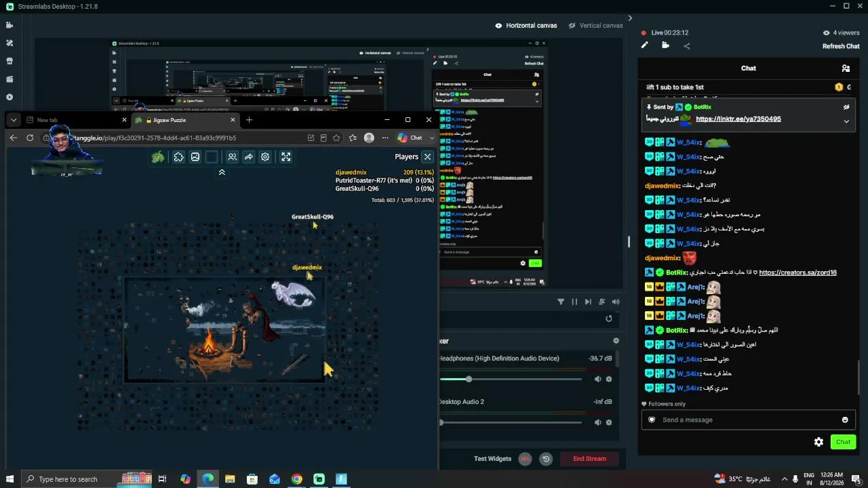The image size is (868, 488).
Task: Toggle viewer count visibility eye icon
Action: coord(826,33)
